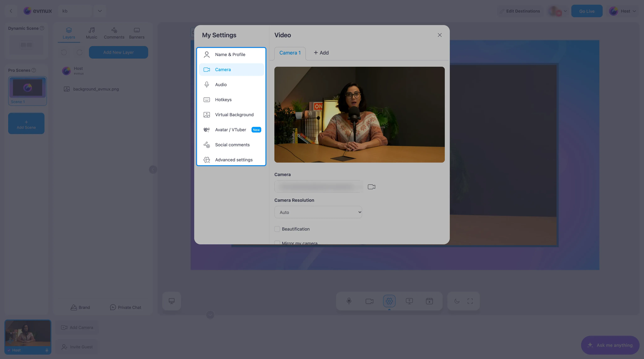The height and width of the screenshot is (359, 644).
Task: Open the Ask me anything assistant
Action: [610, 345]
